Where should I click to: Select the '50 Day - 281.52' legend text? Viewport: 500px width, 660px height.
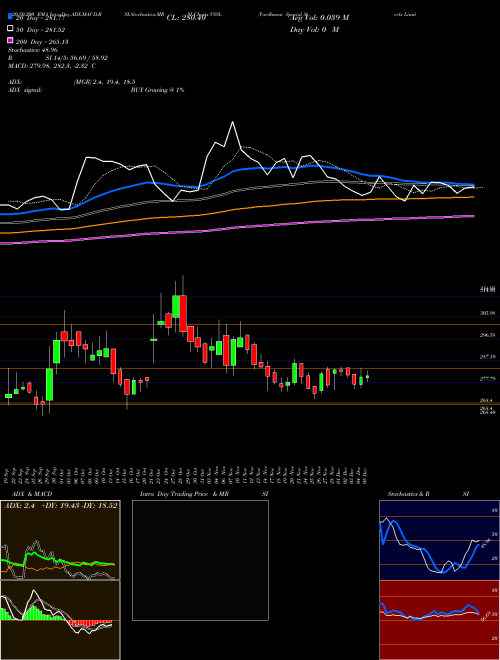click(x=41, y=30)
